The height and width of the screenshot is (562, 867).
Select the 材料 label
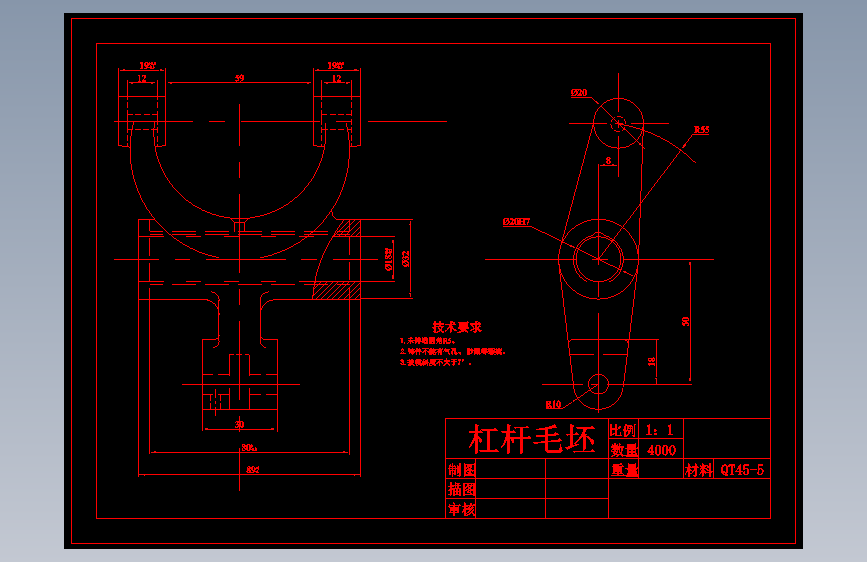698,470
